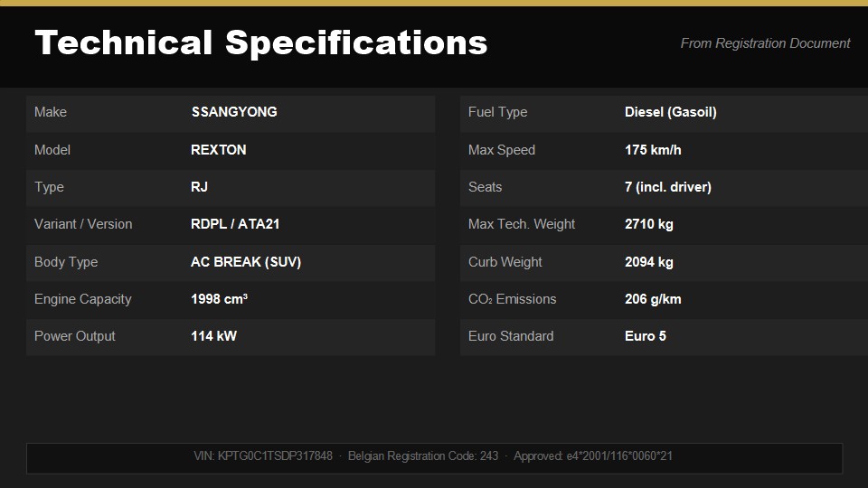Click the Body Type value AC BREAK (SUV)
868x488 pixels.
coord(246,262)
